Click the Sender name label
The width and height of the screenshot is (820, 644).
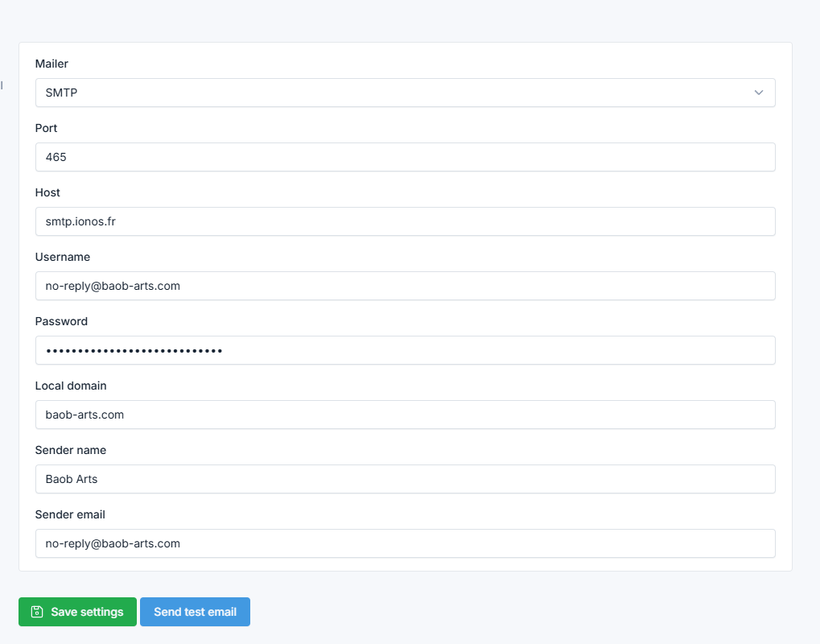pos(71,450)
